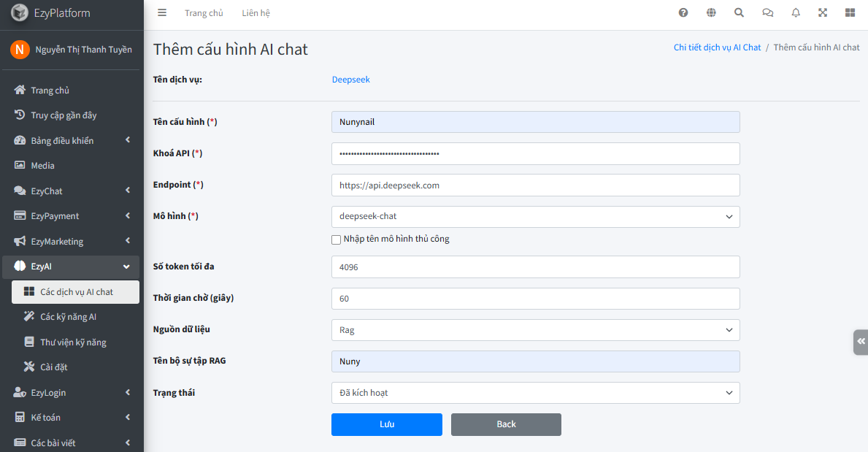Click the Bảng điều khiển dashboard icon
The image size is (868, 452).
point(20,140)
